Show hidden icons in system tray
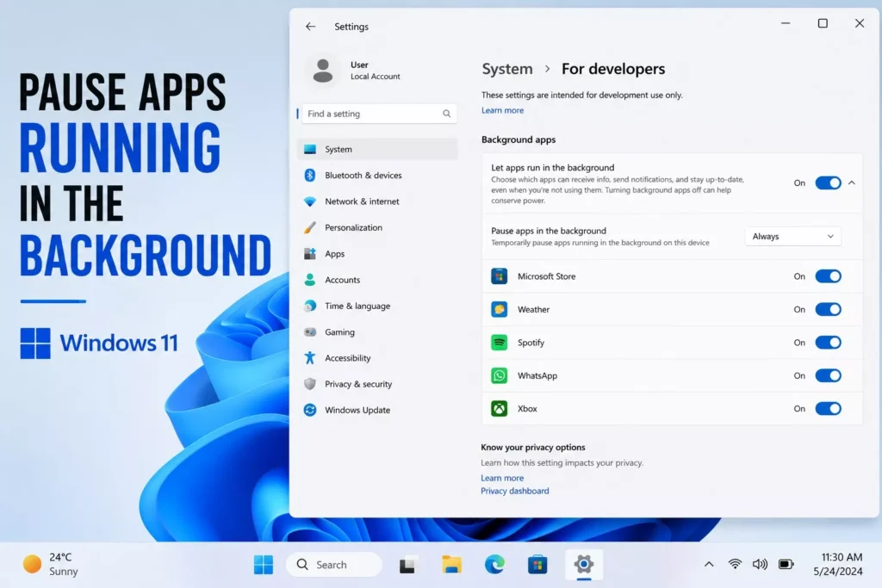Image resolution: width=882 pixels, height=588 pixels. point(709,564)
